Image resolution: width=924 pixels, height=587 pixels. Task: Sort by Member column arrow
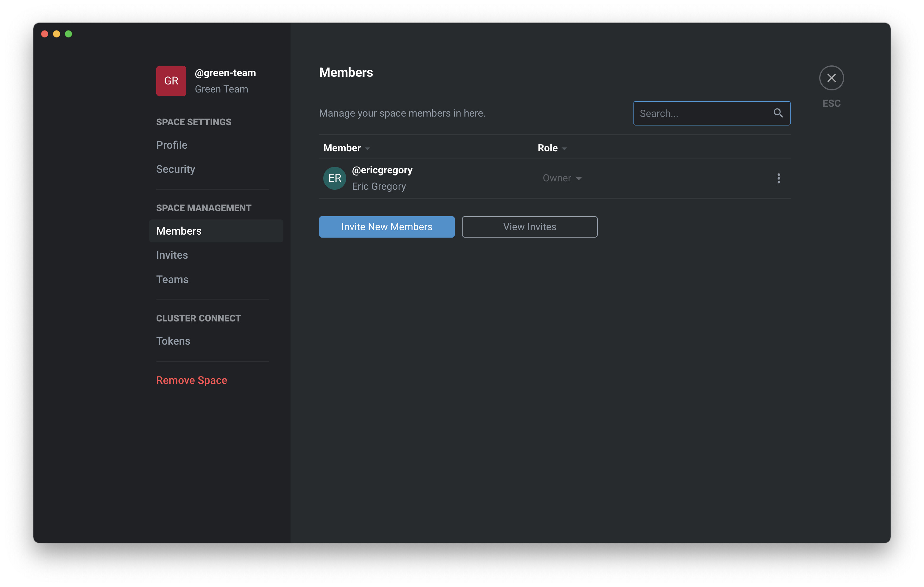[367, 149]
